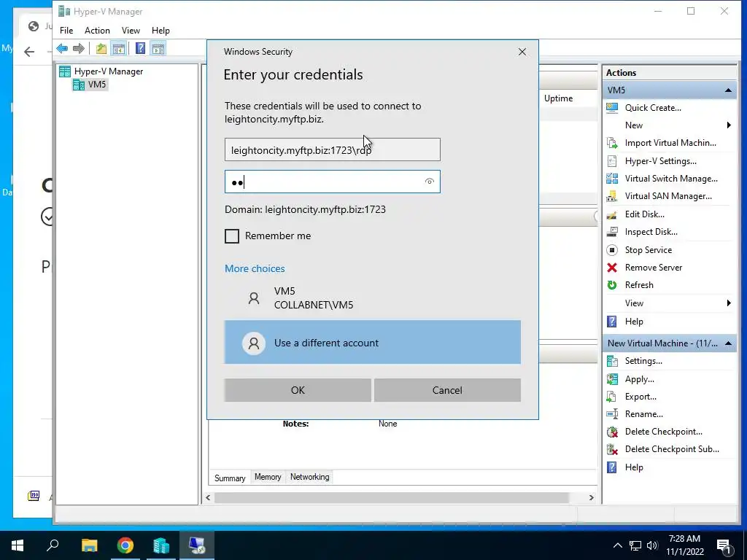Click the Help icon under New Virtual Machine
Image resolution: width=747 pixels, height=560 pixels.
(x=612, y=467)
